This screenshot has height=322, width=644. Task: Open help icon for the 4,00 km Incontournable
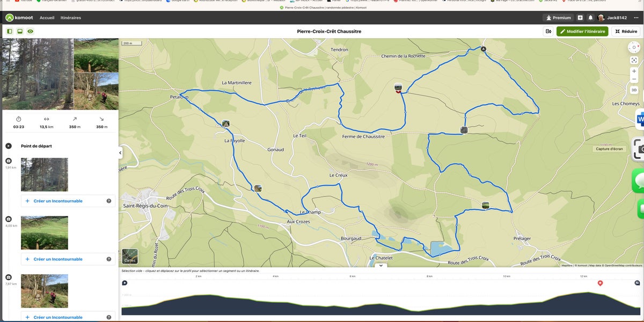pos(109,259)
